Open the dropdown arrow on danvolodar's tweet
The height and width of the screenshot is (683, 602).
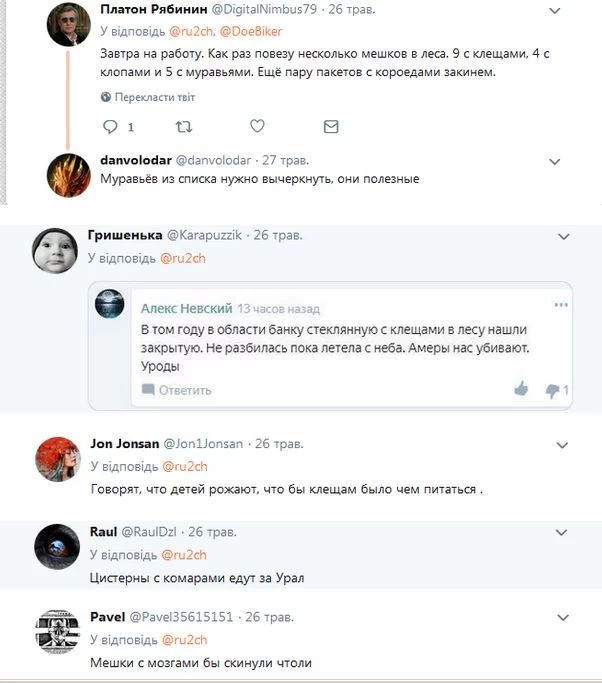pos(556,160)
